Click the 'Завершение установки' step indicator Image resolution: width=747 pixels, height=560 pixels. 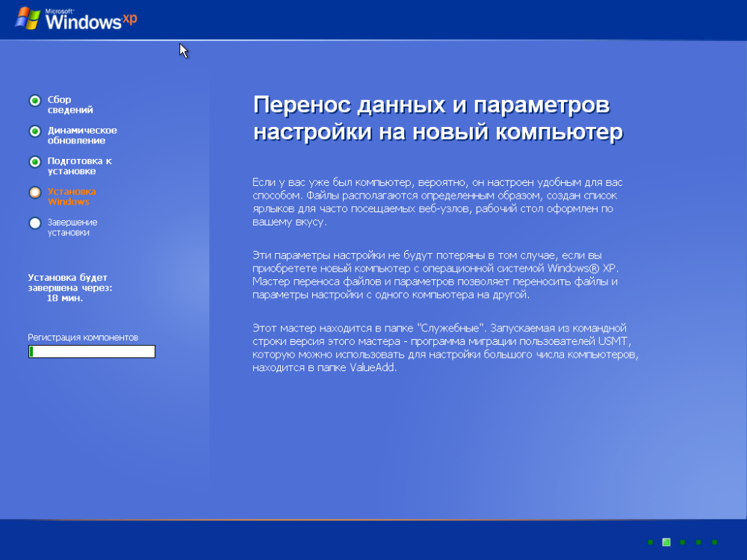point(35,223)
